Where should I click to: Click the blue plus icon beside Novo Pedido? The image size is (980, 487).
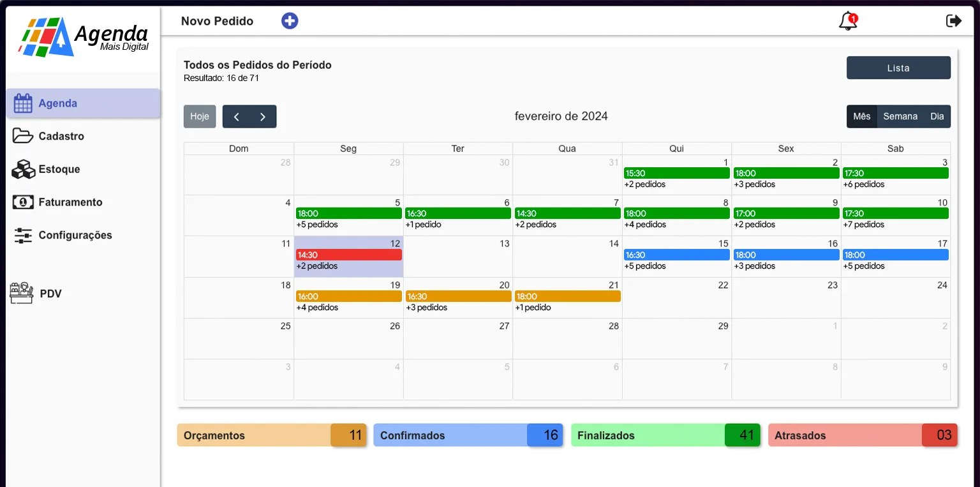tap(290, 21)
